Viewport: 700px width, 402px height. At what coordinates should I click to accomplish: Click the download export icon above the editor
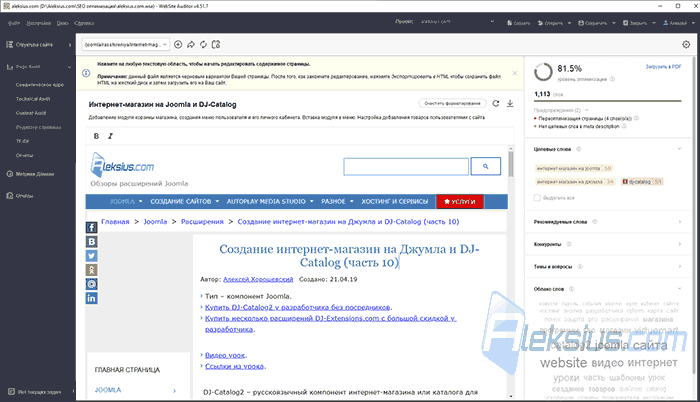click(x=510, y=103)
